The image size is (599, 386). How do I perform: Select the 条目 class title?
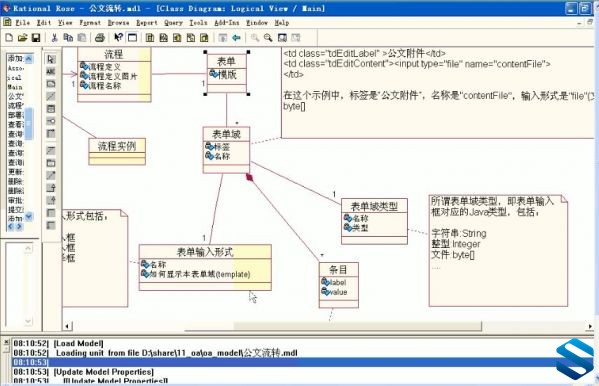[338, 270]
